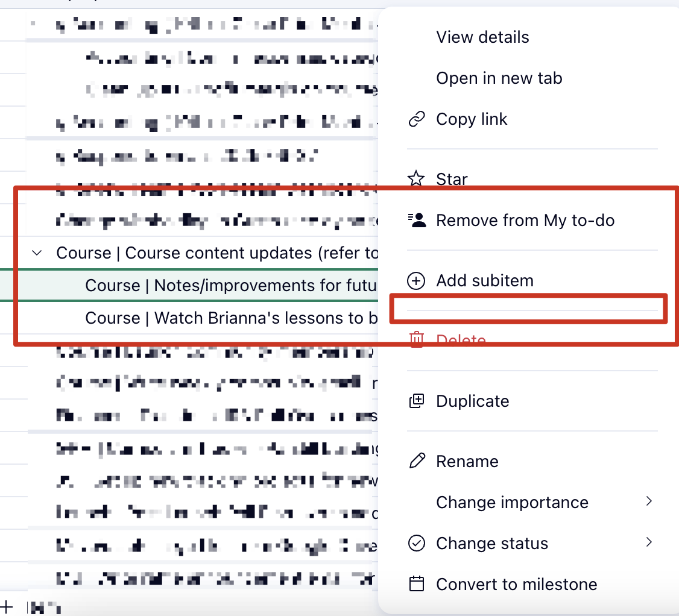Click the Remove from My to-do person icon
This screenshot has width=679, height=616.
pyautogui.click(x=417, y=220)
